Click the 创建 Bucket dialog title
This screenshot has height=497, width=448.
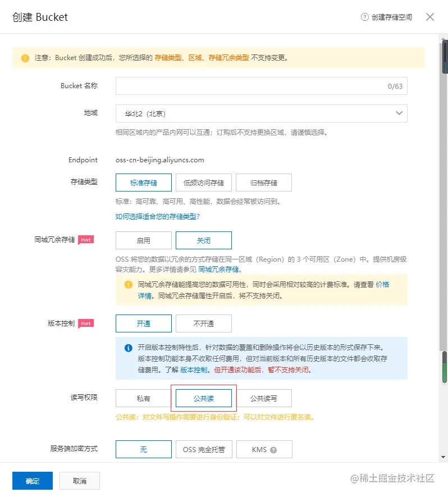point(40,17)
